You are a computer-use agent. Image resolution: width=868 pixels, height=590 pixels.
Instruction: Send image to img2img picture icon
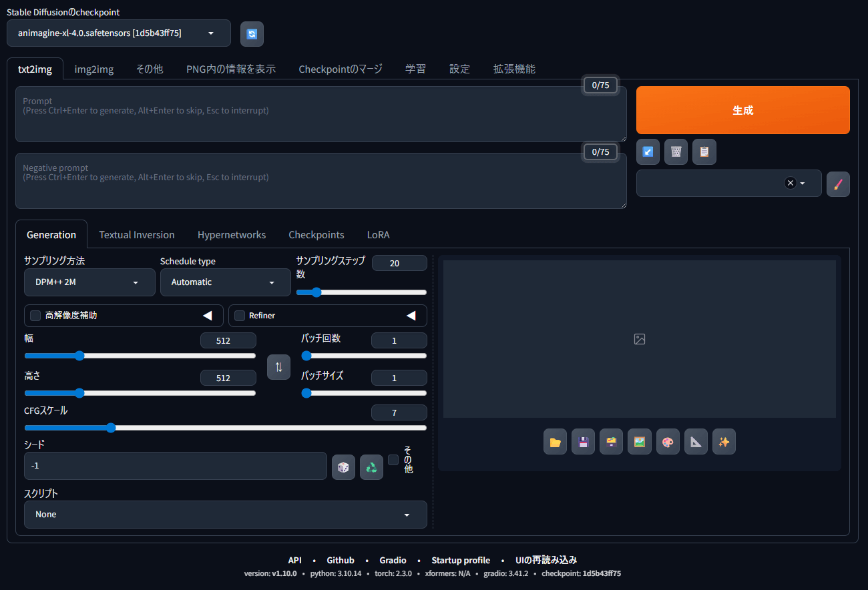(x=639, y=442)
